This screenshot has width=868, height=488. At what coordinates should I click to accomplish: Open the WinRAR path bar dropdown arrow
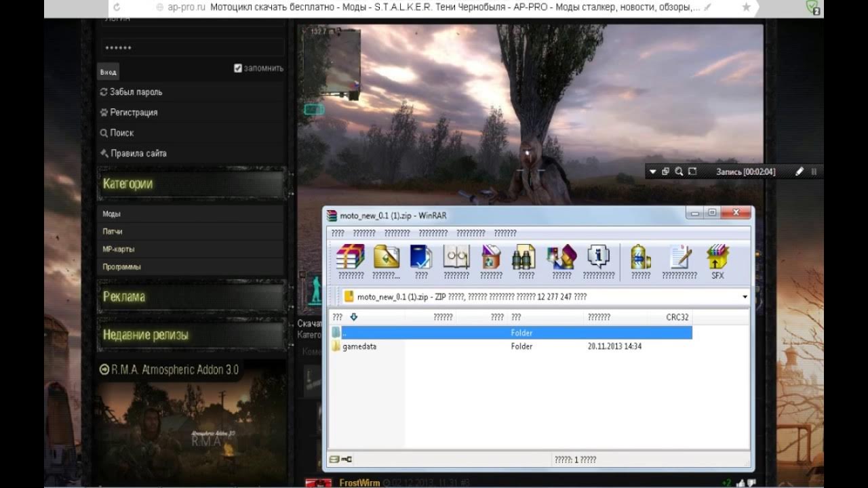click(x=745, y=297)
